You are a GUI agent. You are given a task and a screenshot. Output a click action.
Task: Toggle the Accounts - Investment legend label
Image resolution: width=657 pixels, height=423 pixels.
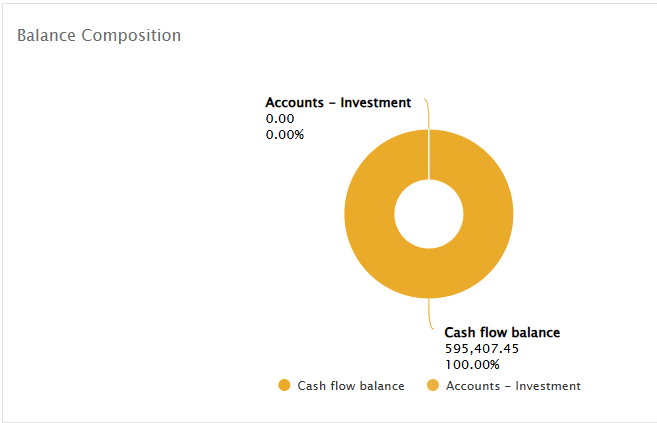[x=513, y=386]
